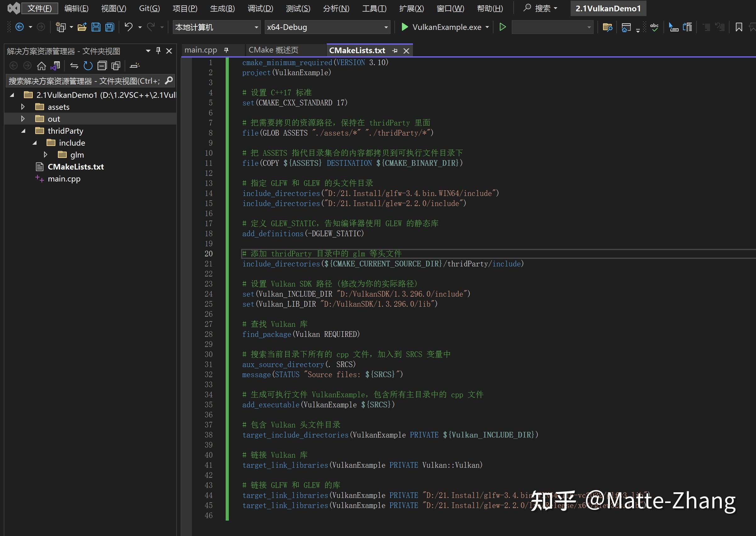The image size is (756, 536).
Task: Click the bookmark toolbar icon
Action: pyautogui.click(x=739, y=27)
